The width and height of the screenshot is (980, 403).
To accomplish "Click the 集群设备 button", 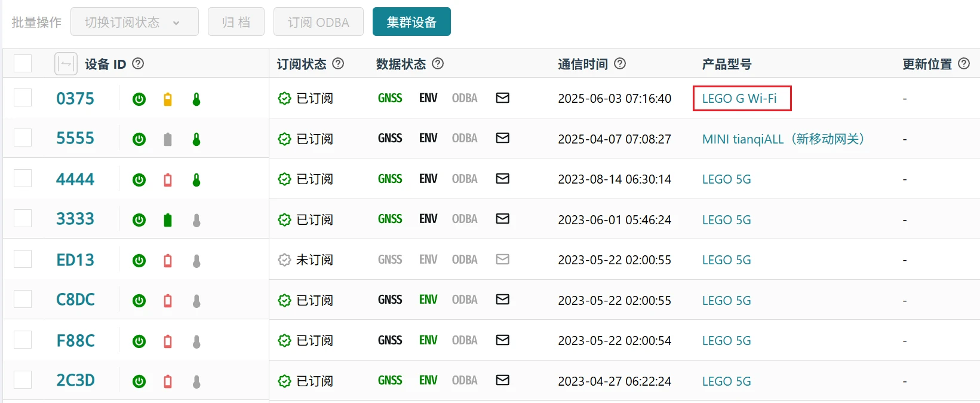I will click(411, 22).
